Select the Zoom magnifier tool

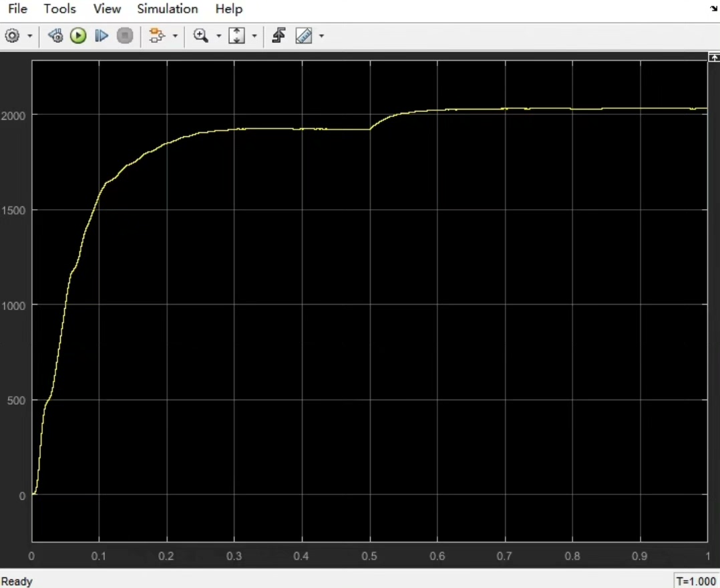pos(200,36)
